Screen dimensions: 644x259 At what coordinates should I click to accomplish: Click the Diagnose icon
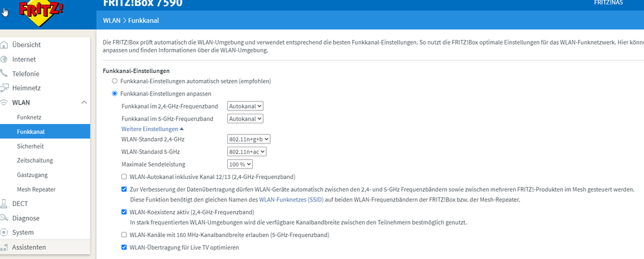4,218
